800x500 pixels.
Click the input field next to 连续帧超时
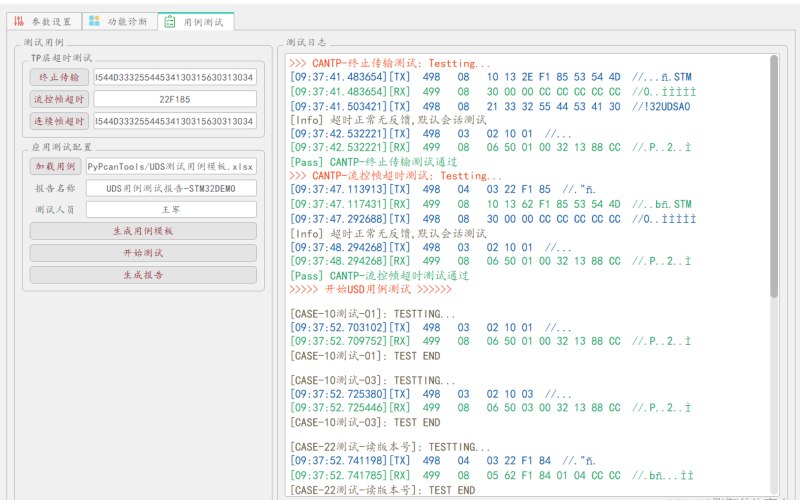coord(175,121)
